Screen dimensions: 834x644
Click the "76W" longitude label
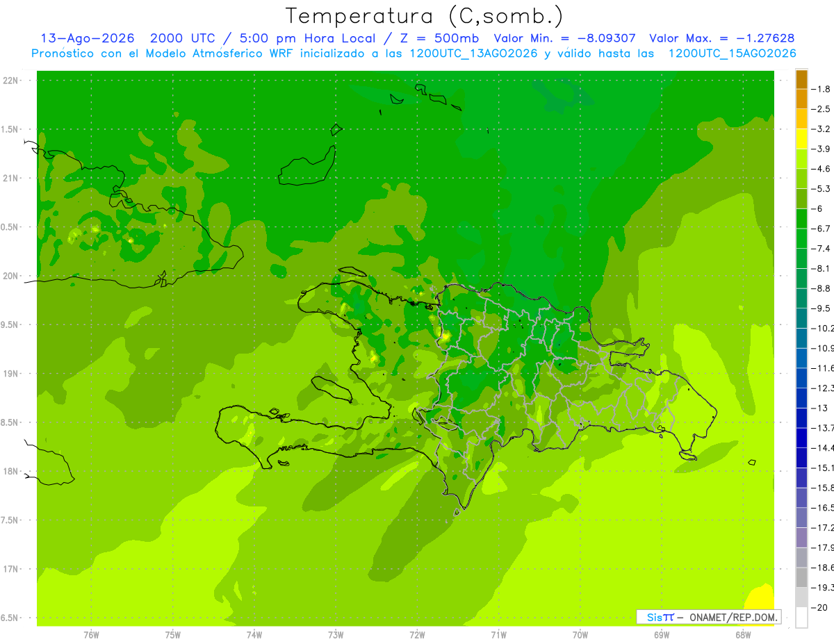tap(91, 635)
